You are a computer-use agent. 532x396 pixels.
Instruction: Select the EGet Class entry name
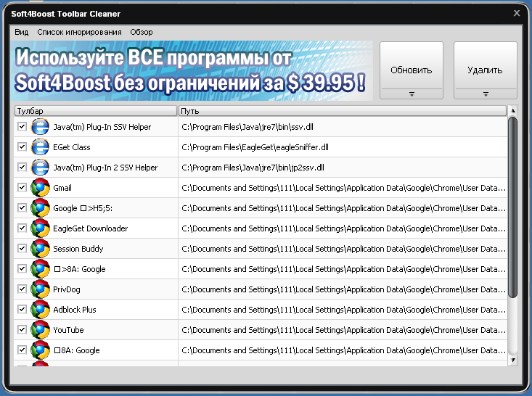[72, 147]
